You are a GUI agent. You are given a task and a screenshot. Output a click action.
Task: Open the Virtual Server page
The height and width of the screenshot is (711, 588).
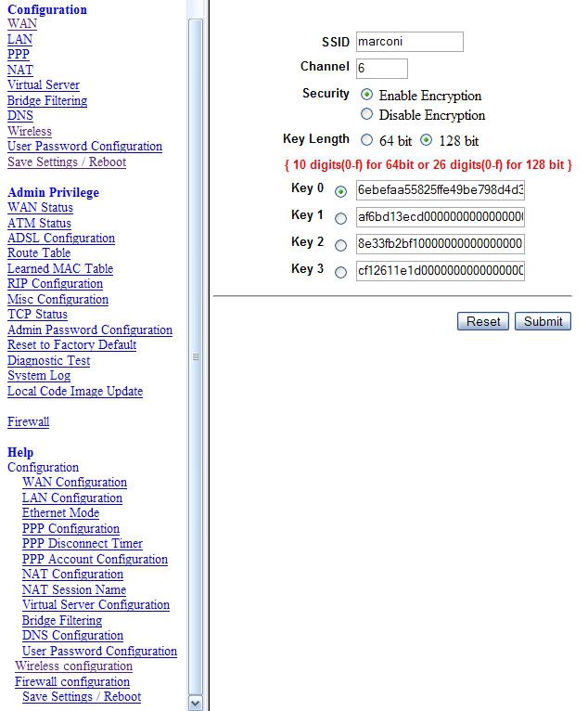pyautogui.click(x=44, y=85)
